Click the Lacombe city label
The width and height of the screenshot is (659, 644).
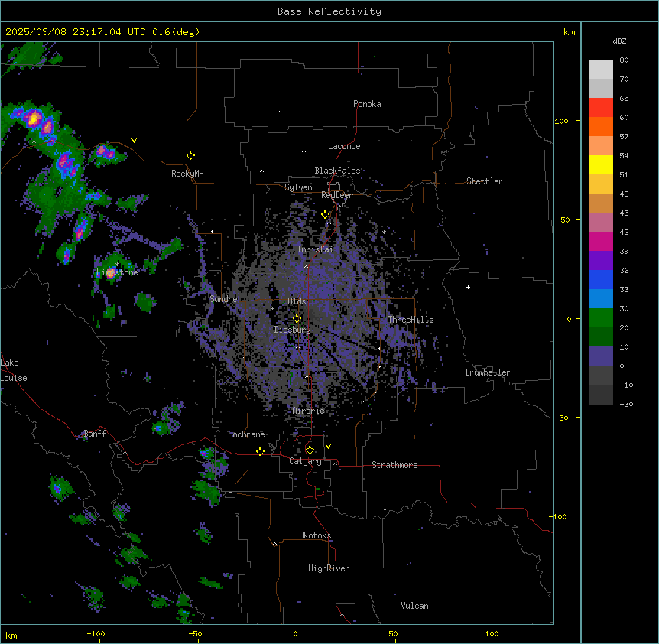click(344, 146)
